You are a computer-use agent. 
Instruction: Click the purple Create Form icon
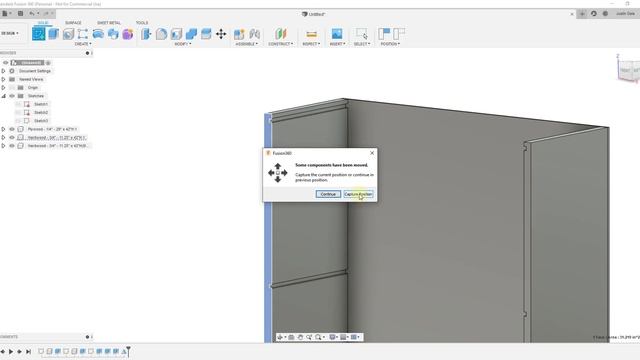[x=128, y=34]
